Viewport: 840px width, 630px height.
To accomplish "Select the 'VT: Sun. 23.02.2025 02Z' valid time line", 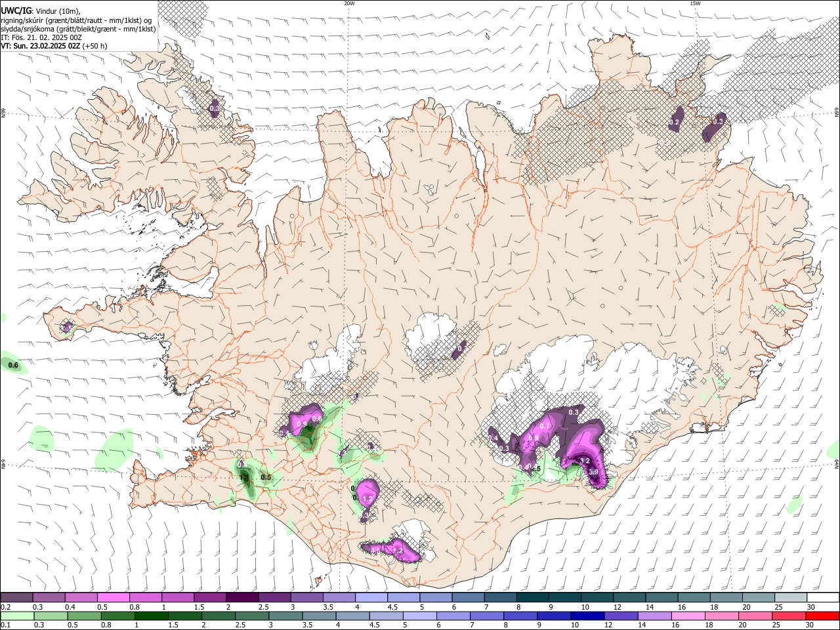I will pos(41,46).
